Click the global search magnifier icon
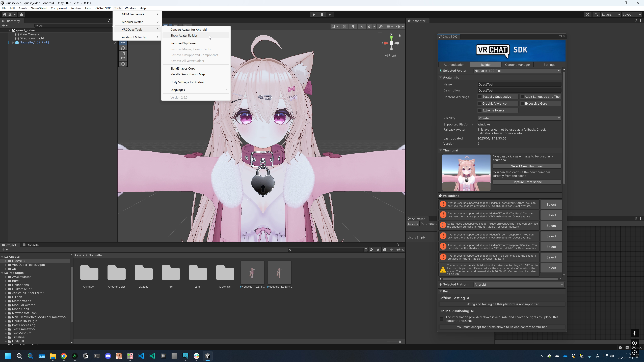The width and height of the screenshot is (644, 362). click(596, 14)
